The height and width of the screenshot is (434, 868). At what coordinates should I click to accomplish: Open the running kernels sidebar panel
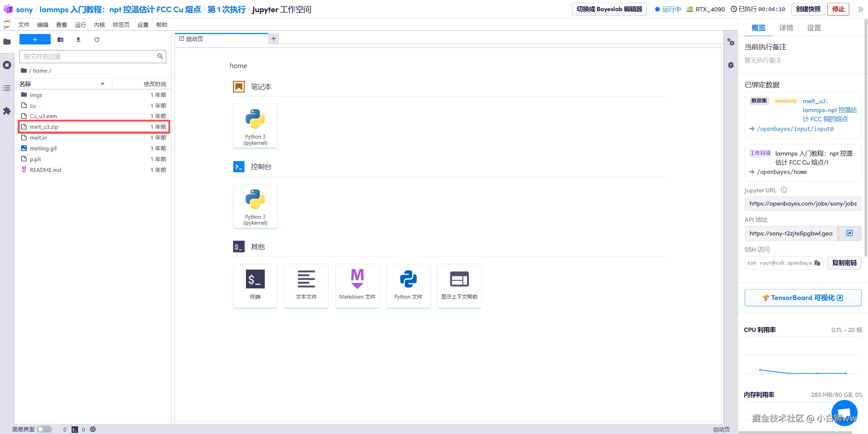pos(7,65)
